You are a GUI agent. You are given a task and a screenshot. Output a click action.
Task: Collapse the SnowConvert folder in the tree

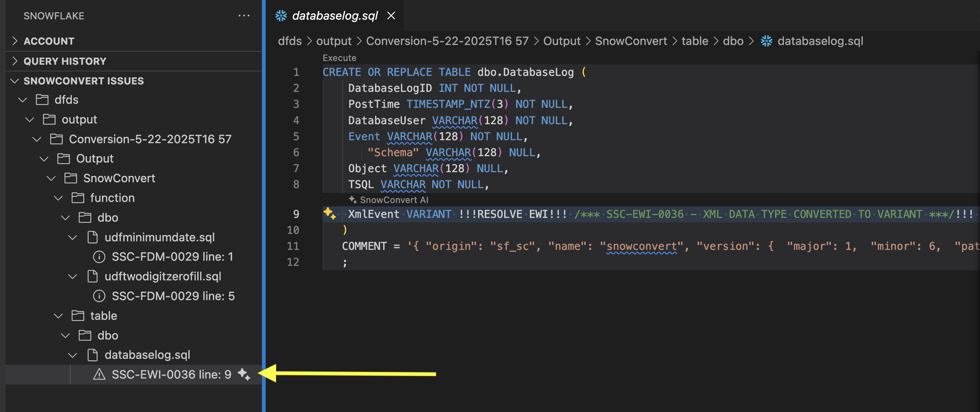pyautogui.click(x=51, y=178)
